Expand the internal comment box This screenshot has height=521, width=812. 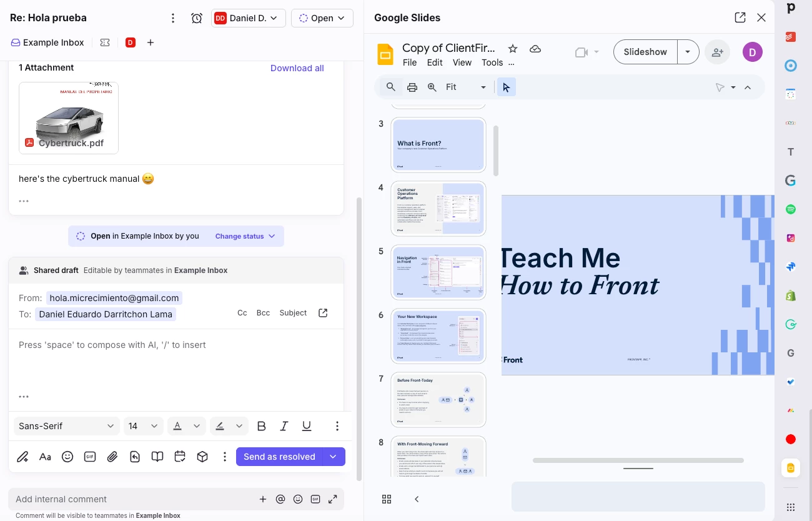333,499
